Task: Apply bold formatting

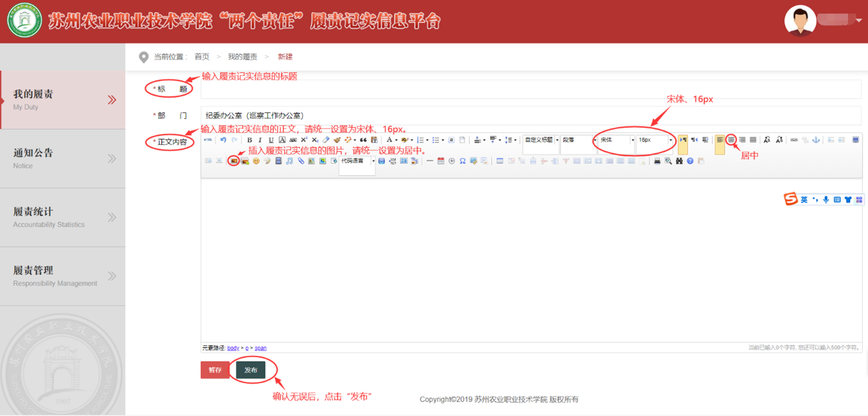Action: [x=249, y=140]
